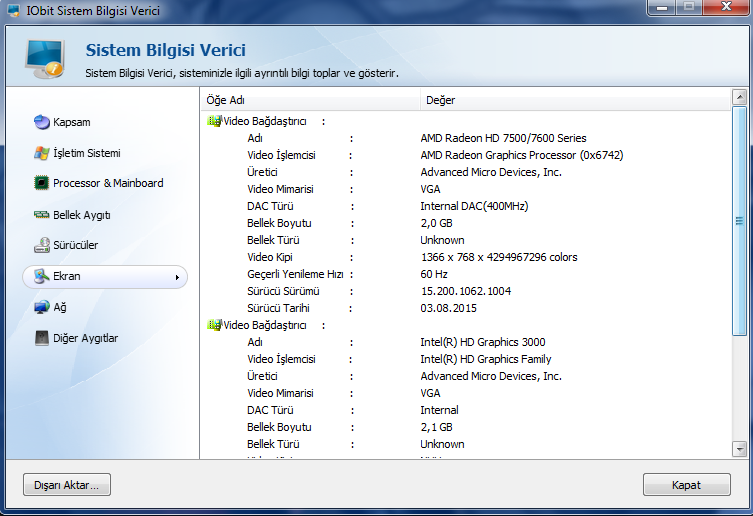Select AMD Radeon Graphics Processor (0x6742) value
Image resolution: width=753 pixels, height=516 pixels.
coord(522,155)
